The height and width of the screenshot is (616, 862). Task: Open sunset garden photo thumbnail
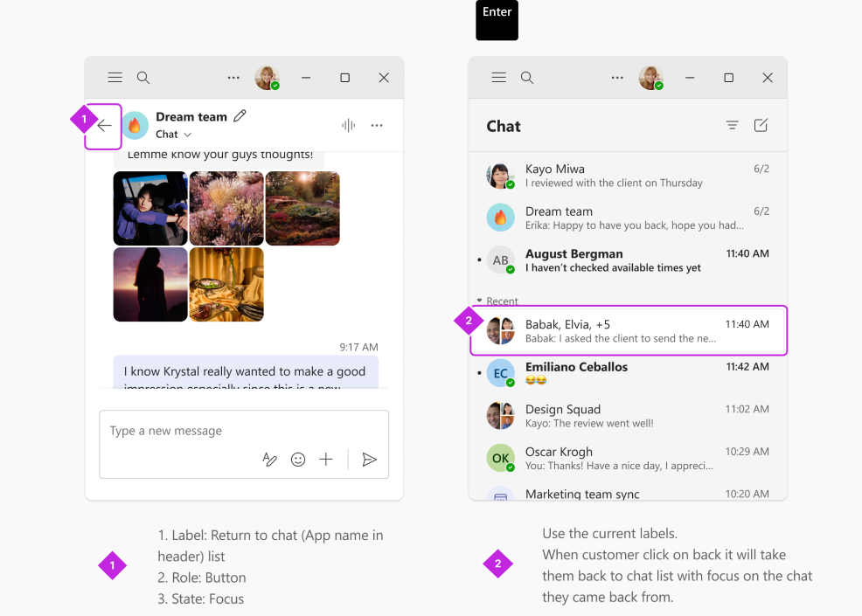tap(302, 208)
